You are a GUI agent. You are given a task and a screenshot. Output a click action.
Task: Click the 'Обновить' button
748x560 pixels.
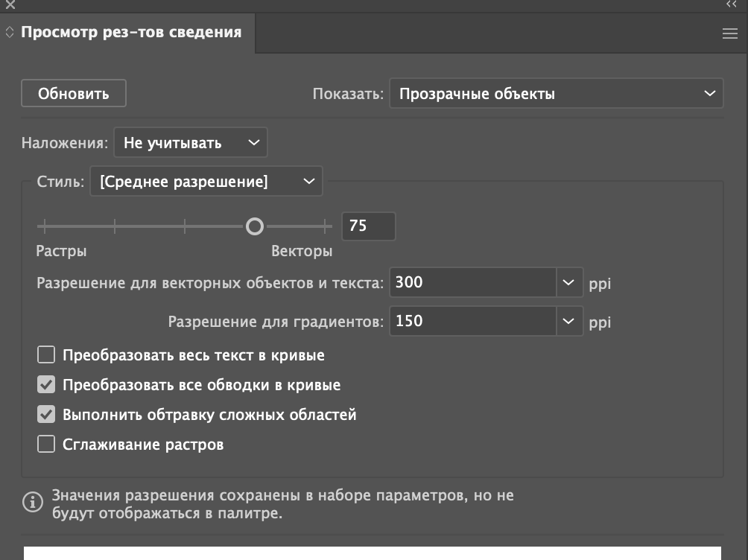74,94
